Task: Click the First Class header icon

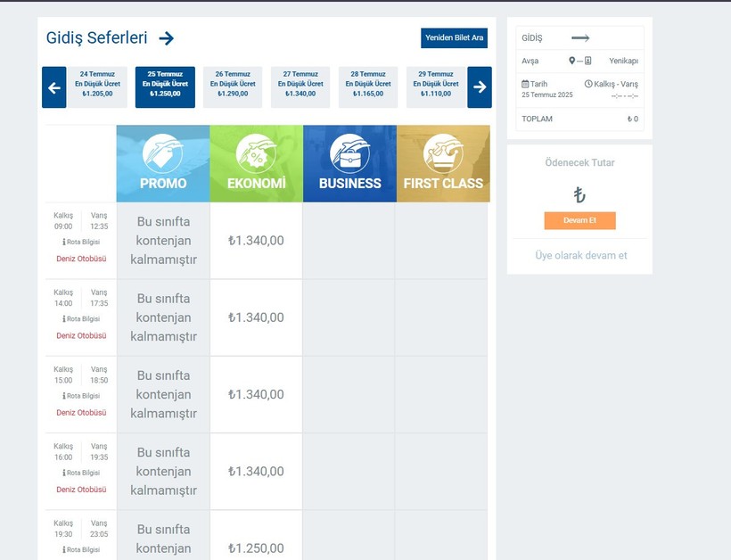Action: tap(443, 152)
